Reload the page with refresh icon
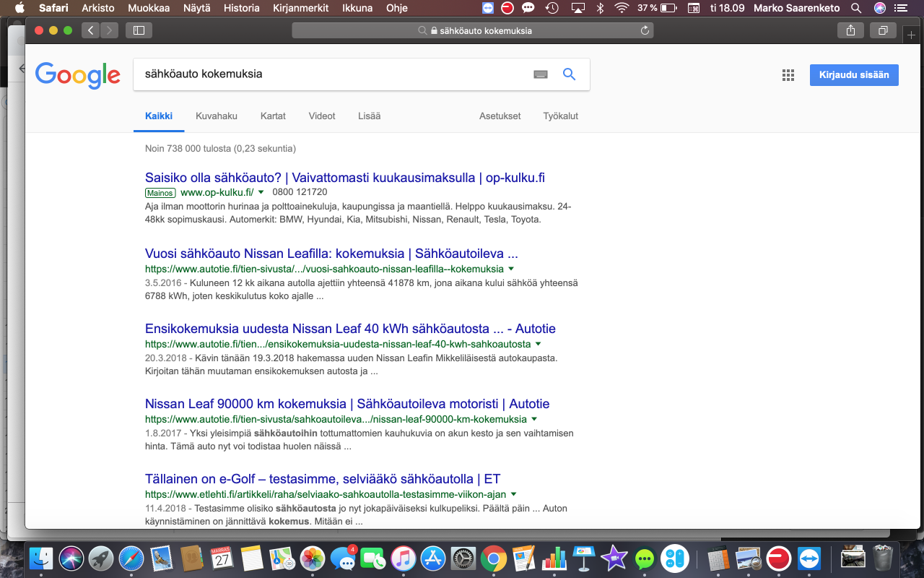Screen dimensions: 924x578 click(x=645, y=31)
